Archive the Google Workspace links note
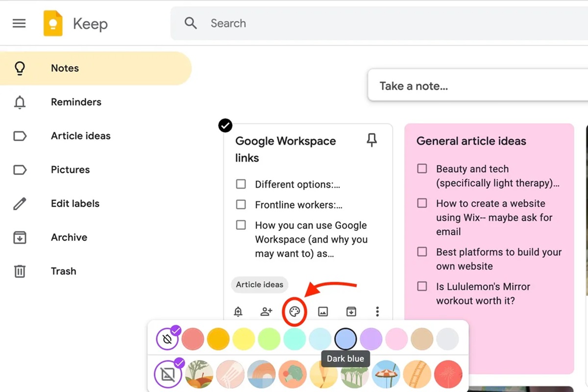Image resolution: width=588 pixels, height=392 pixels. coord(351,312)
